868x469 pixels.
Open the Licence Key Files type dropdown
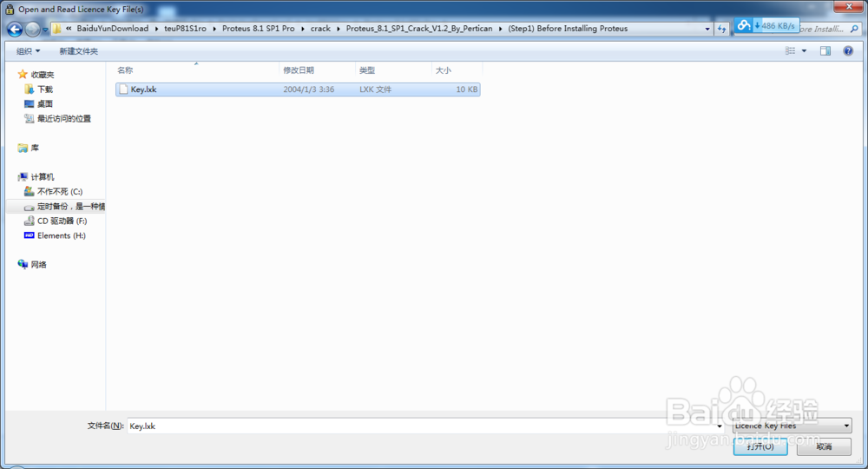click(792, 426)
